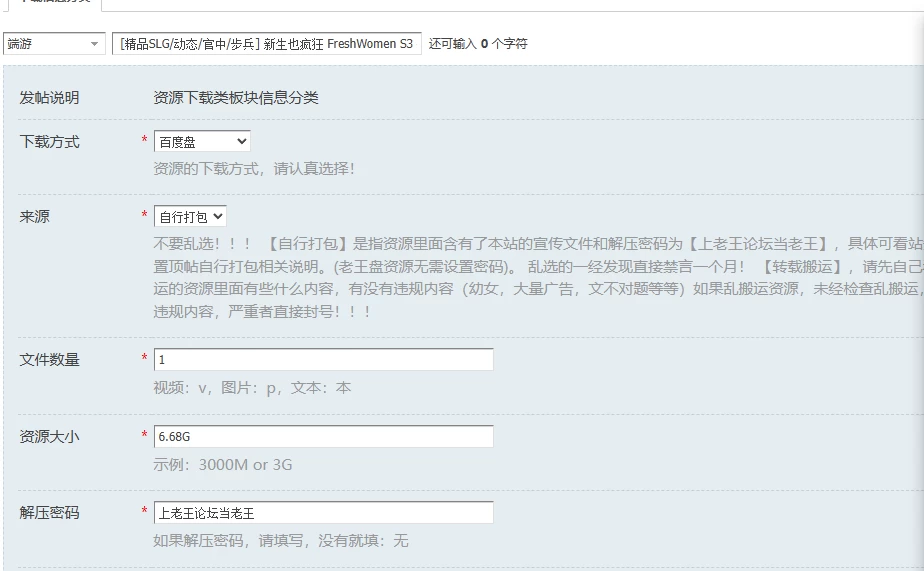The image size is (924, 571).
Task: Click the hint 视频：v，图片：p，文本：本
Action: 252,388
